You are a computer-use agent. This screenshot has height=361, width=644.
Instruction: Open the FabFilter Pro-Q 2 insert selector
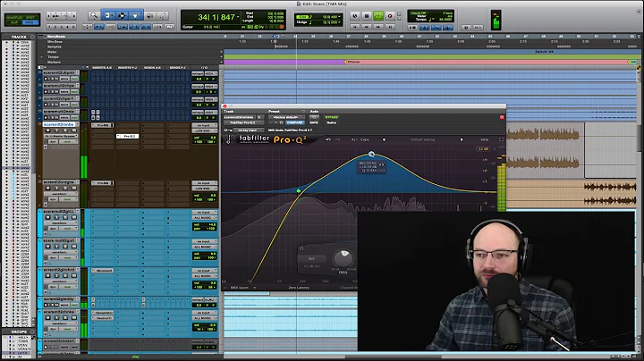click(242, 122)
